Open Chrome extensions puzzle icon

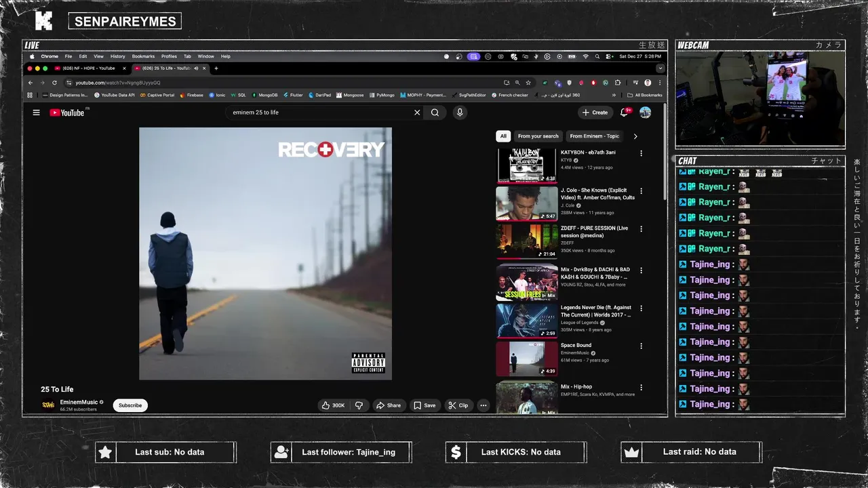pyautogui.click(x=617, y=83)
